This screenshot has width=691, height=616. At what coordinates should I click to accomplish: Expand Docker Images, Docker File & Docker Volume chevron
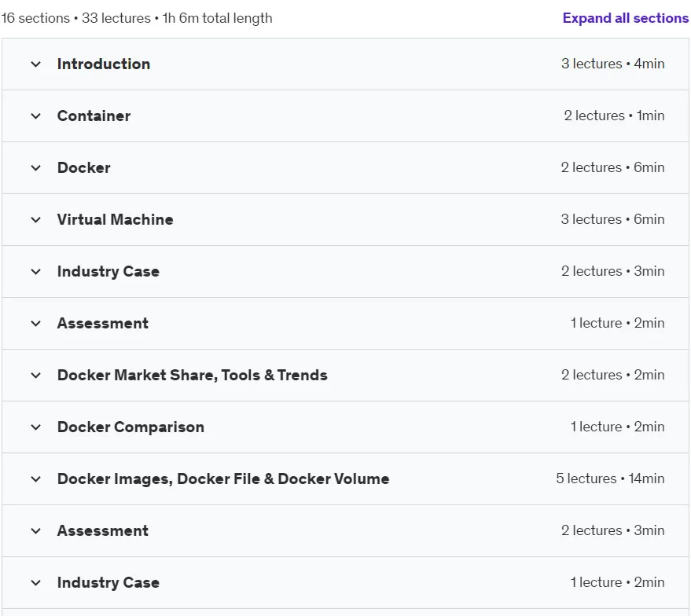coord(35,479)
